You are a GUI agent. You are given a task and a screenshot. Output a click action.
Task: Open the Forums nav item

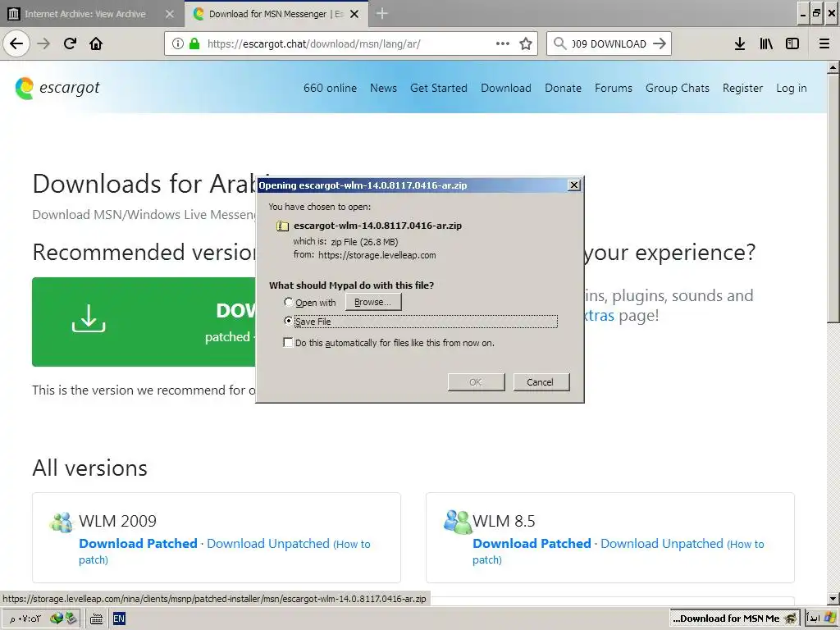(x=613, y=88)
